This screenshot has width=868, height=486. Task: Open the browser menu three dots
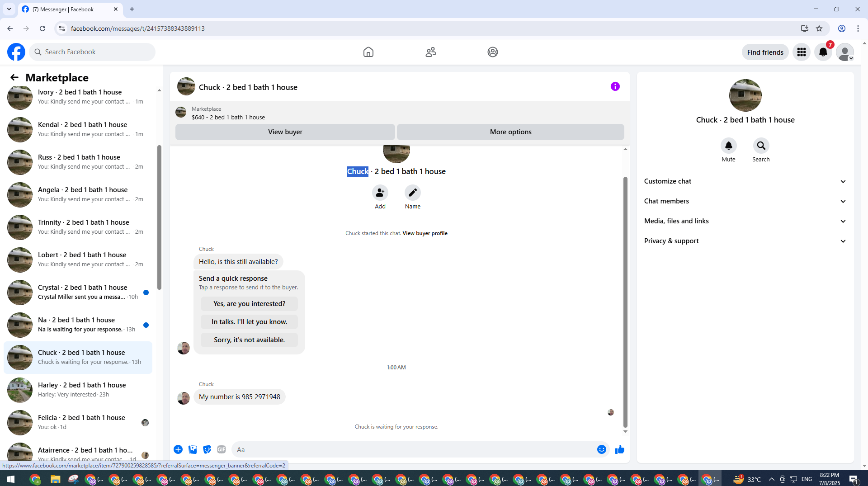point(858,28)
